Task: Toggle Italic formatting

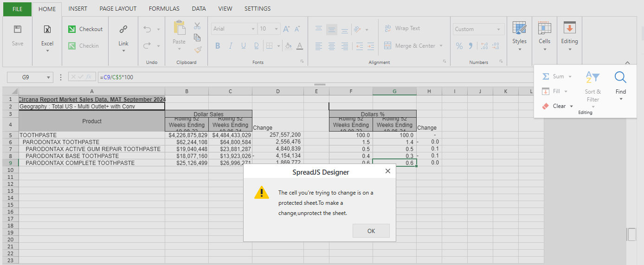Action: click(230, 46)
